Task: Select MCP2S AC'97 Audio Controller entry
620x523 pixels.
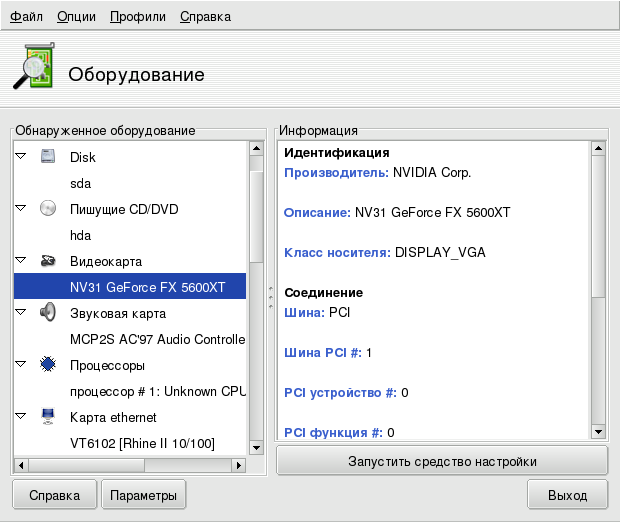Action: (130, 339)
